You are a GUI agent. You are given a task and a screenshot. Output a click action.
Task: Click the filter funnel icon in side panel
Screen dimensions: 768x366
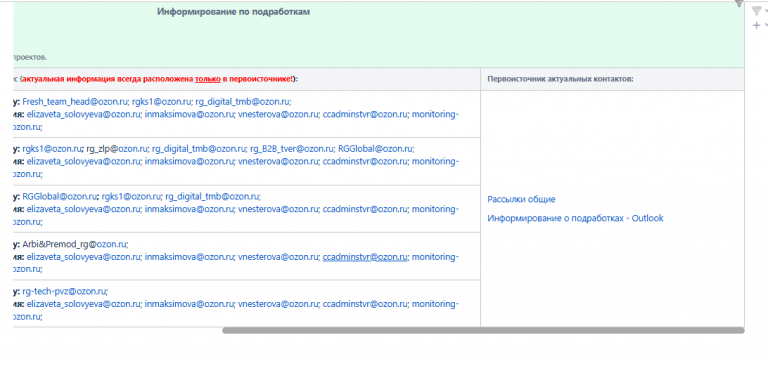[756, 12]
